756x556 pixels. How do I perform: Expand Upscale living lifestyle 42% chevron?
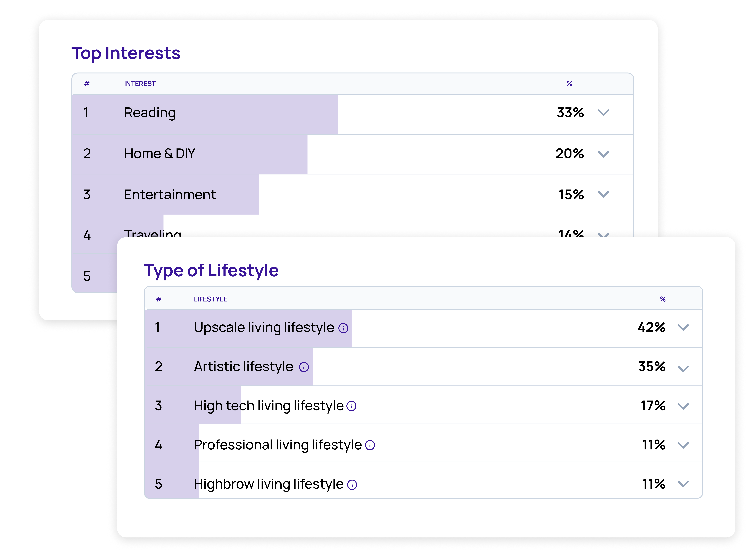683,327
